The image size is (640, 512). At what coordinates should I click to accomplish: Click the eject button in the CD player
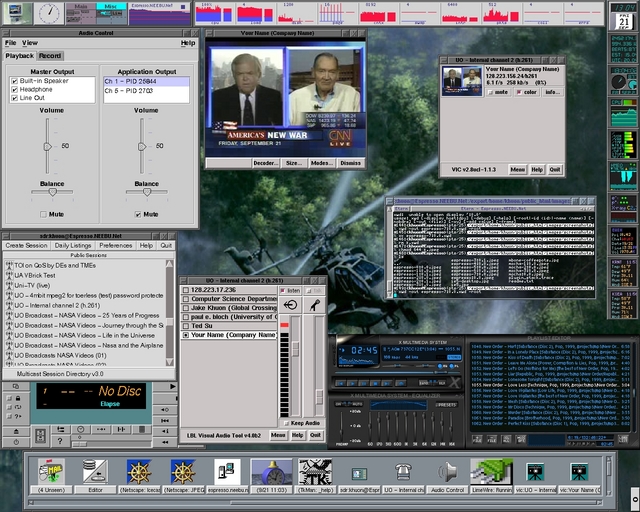pos(16,431)
